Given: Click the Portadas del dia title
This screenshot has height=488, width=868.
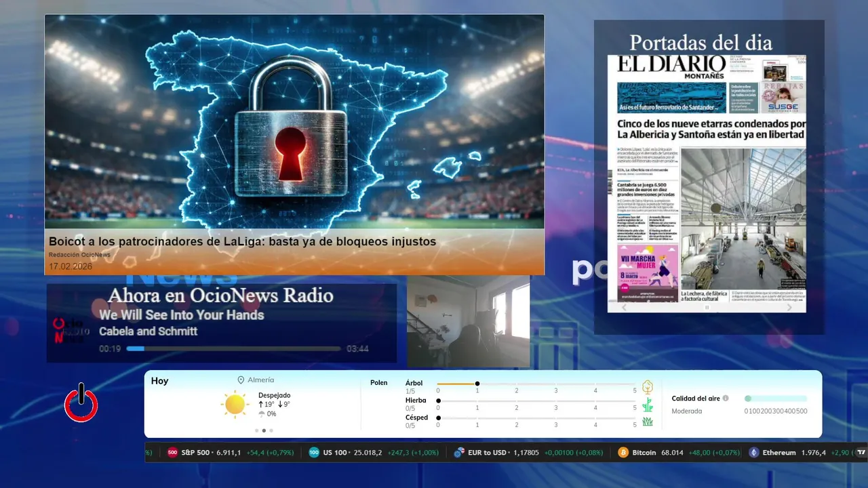Looking at the screenshot, I should [701, 43].
